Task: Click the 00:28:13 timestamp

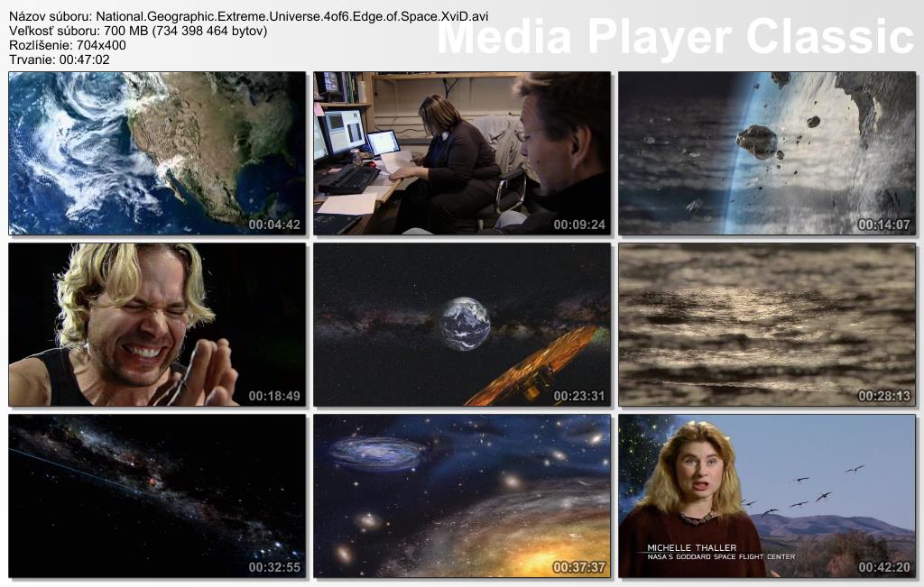Action: tap(883, 396)
